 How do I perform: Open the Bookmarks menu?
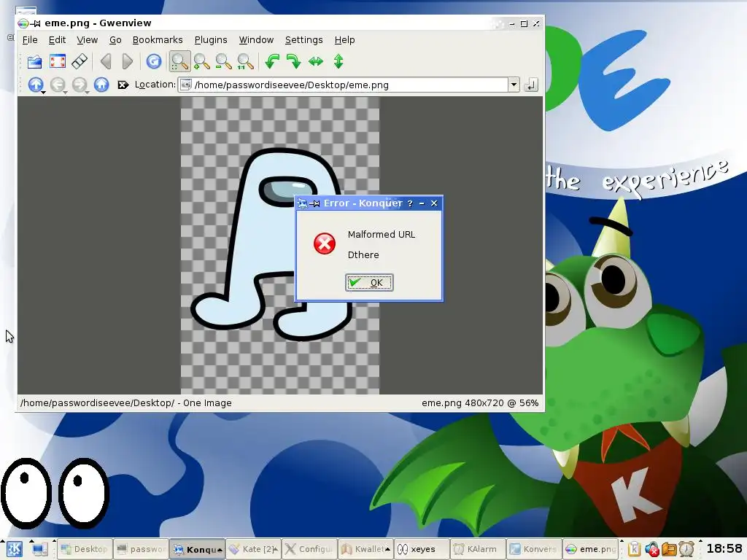click(x=158, y=40)
